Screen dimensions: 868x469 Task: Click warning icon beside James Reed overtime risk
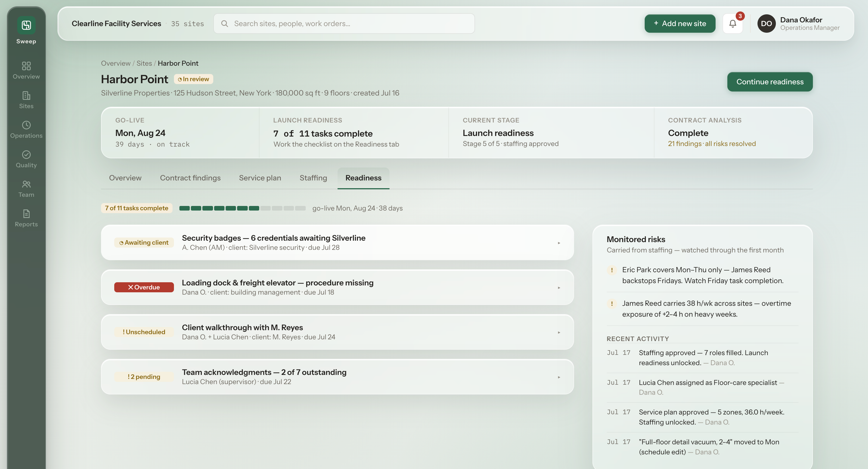(612, 304)
